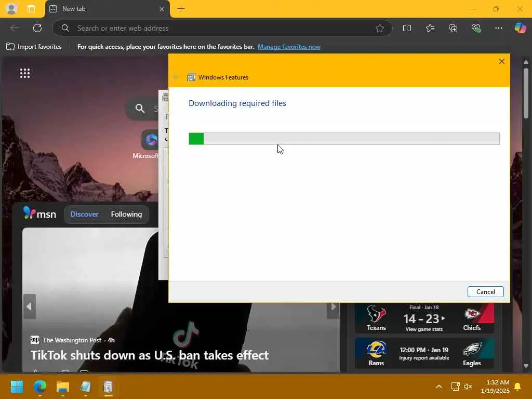Show the next news story arrow
532x399 pixels.
pos(333,307)
